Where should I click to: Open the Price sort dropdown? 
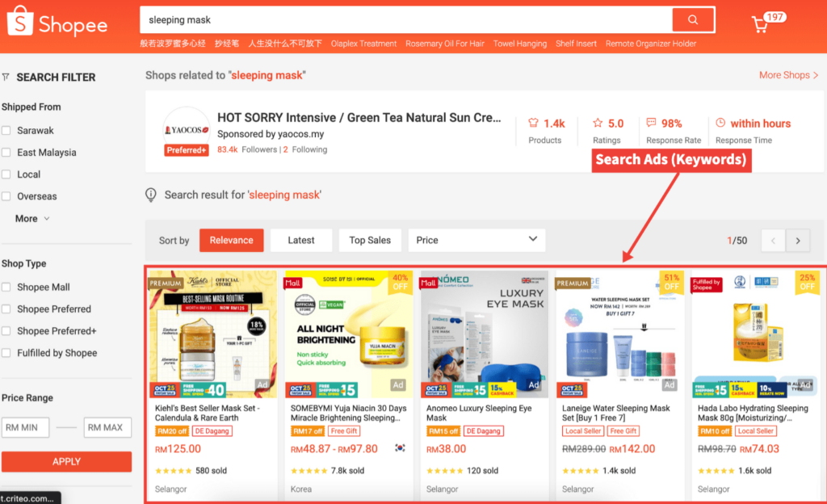(x=476, y=240)
